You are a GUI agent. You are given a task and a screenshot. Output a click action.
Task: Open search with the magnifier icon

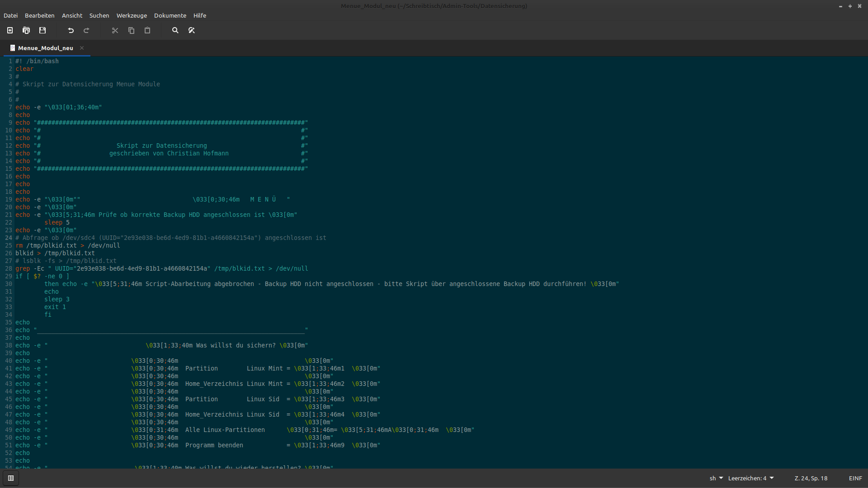175,30
